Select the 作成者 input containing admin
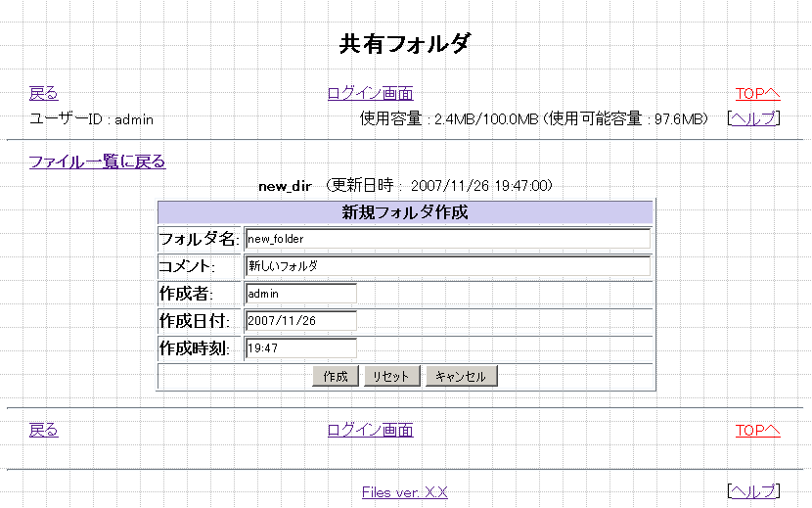This screenshot has width=812, height=508. [x=300, y=294]
